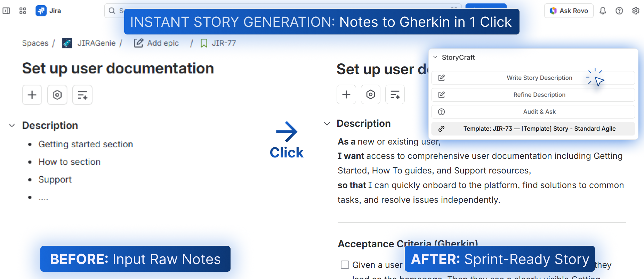This screenshot has height=279, width=644.
Task: Collapse the StoryCraft panel chevron
Action: [x=435, y=57]
